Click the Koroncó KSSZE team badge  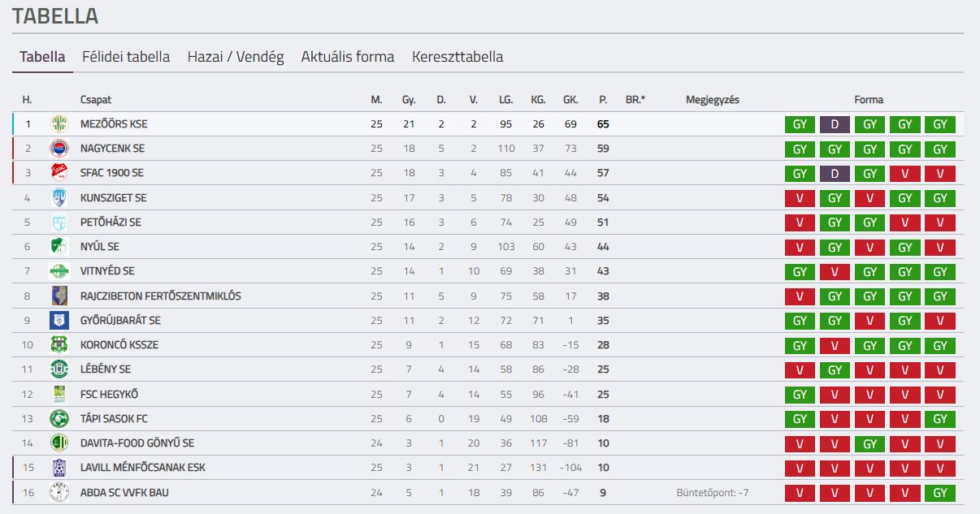tap(59, 345)
